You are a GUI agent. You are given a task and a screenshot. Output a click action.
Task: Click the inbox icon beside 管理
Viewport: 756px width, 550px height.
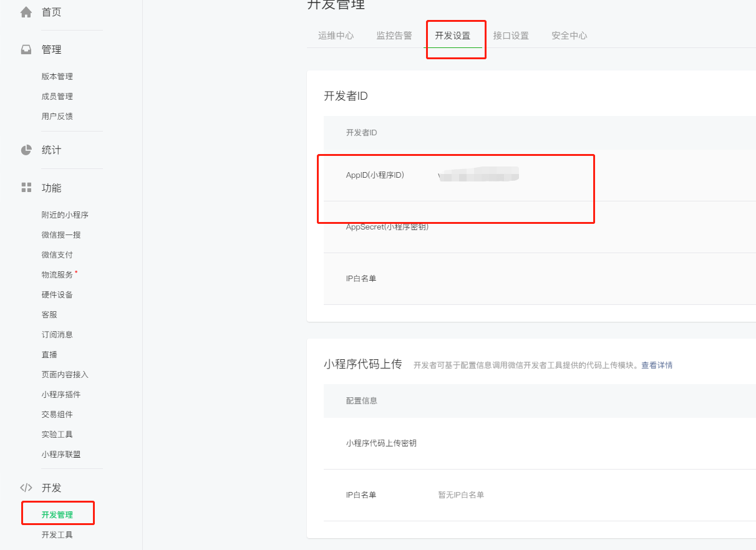pyautogui.click(x=26, y=50)
